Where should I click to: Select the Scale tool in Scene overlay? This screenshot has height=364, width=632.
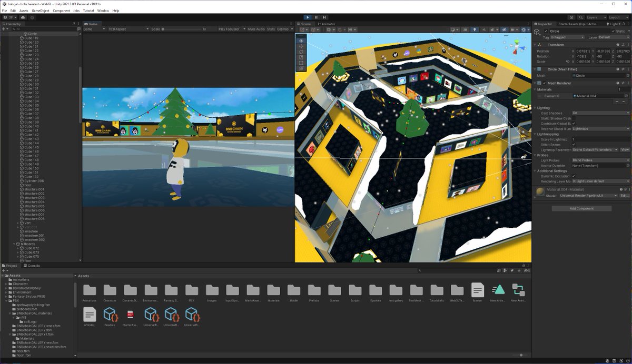point(301,57)
